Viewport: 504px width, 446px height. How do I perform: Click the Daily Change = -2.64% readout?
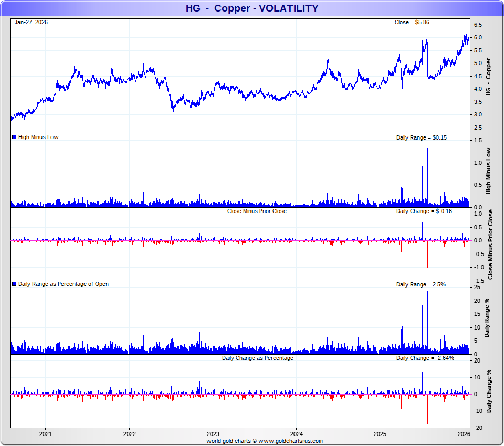[x=425, y=358]
